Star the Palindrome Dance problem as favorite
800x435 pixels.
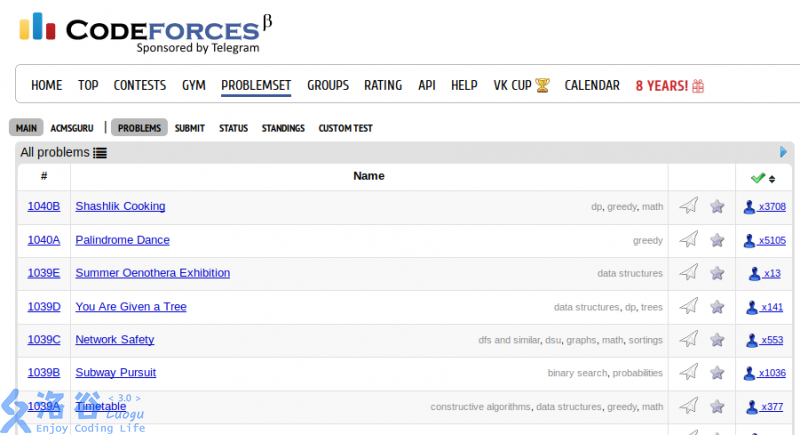coord(717,240)
